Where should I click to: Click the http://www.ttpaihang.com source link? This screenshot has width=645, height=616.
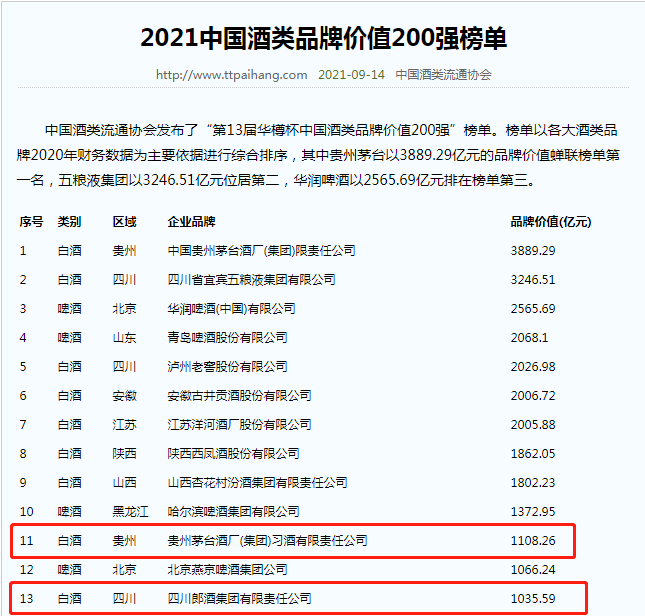coord(232,75)
